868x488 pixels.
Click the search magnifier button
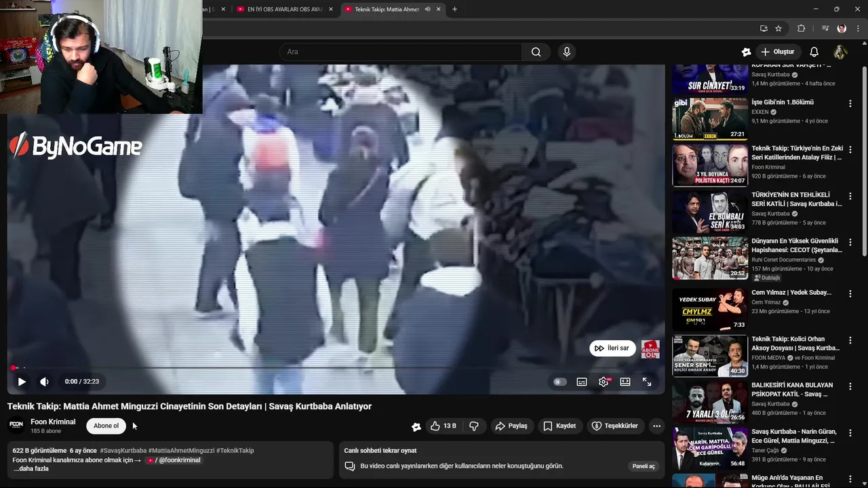tap(536, 52)
